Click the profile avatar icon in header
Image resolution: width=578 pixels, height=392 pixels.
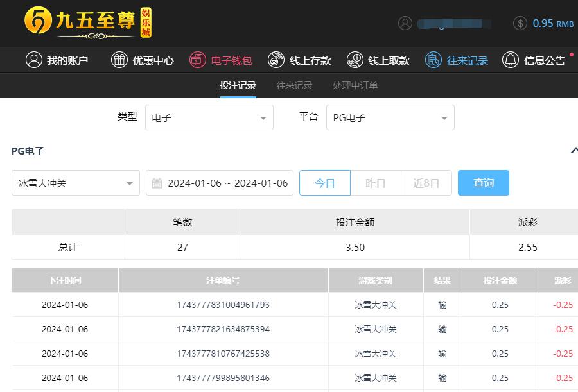click(x=405, y=23)
